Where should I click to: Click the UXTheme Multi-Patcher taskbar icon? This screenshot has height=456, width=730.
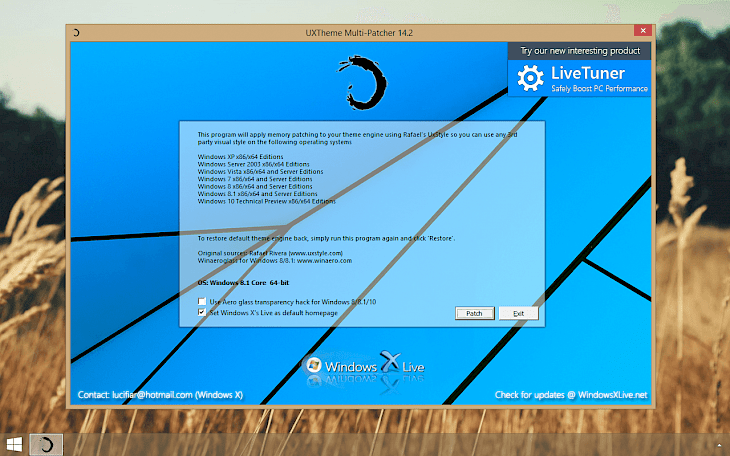click(x=46, y=445)
